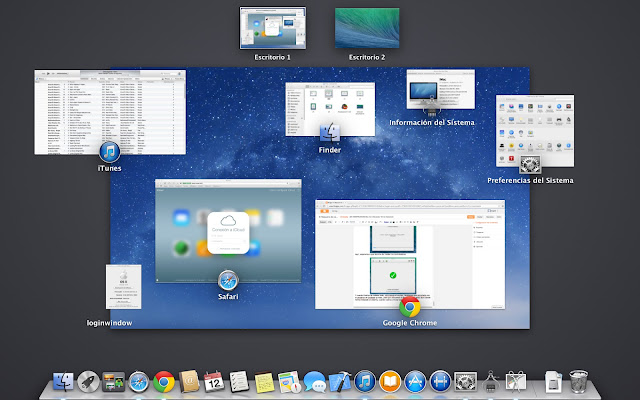Open the App Store icon in Dock

415,382
